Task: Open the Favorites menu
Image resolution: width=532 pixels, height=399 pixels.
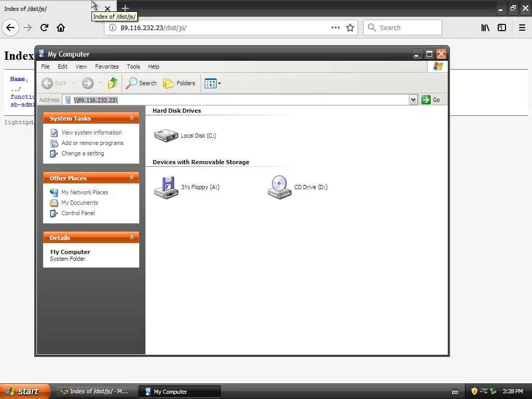Action: coord(107,66)
